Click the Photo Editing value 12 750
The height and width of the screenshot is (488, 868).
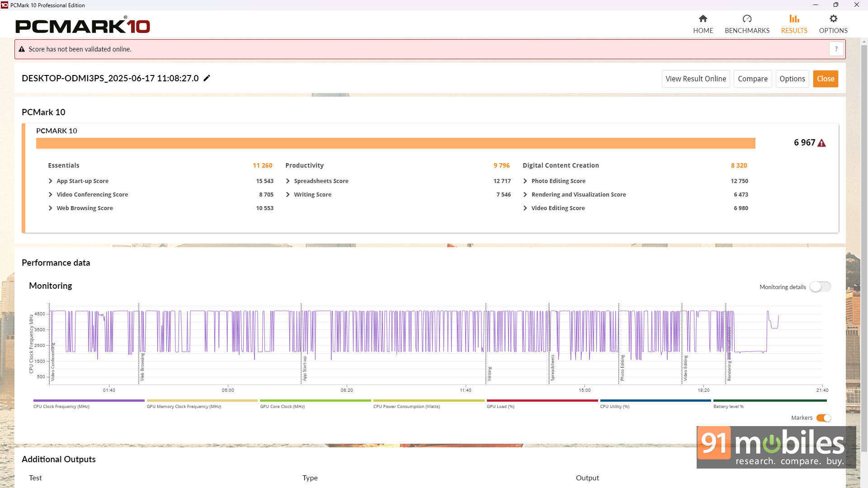[739, 181]
